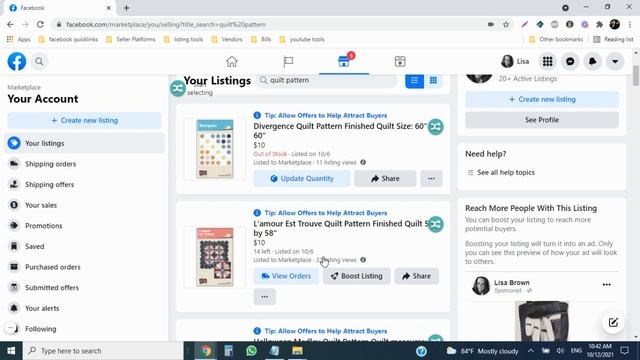Click info icon beside L'amour listing views
The image size is (640, 360).
point(363,260)
